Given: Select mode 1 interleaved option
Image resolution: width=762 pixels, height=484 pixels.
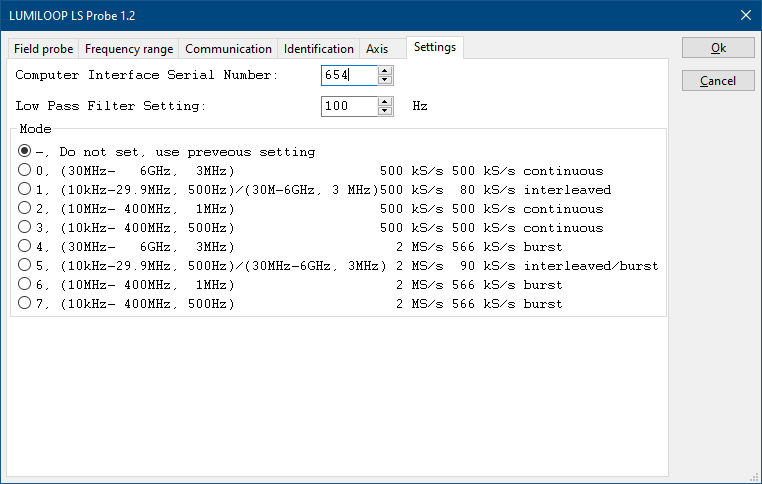Looking at the screenshot, I should point(25,190).
